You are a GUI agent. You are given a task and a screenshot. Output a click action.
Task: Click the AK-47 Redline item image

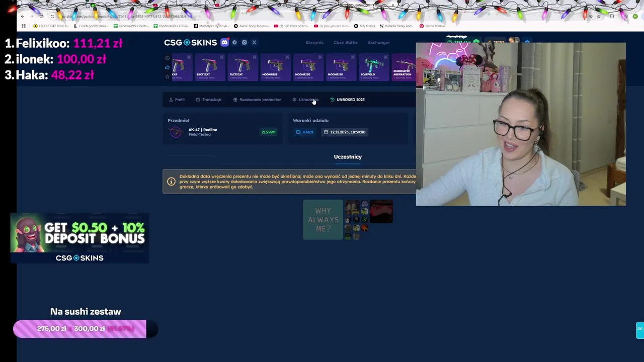click(176, 132)
